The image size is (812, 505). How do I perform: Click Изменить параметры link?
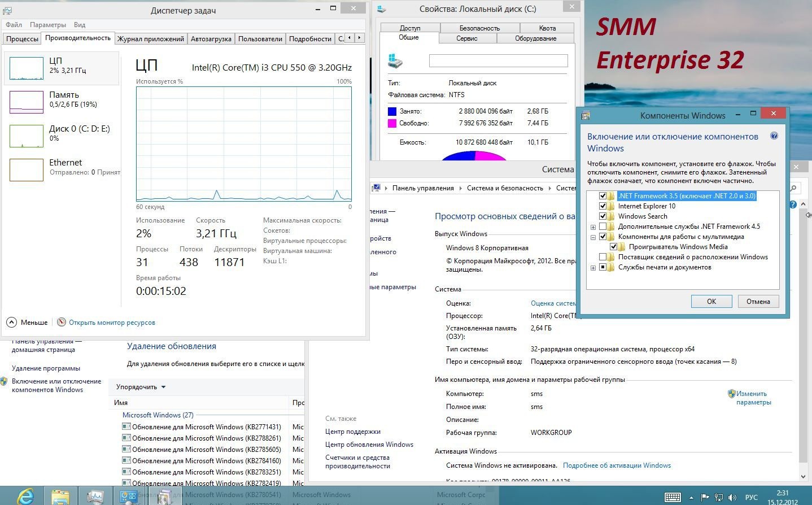tap(754, 398)
